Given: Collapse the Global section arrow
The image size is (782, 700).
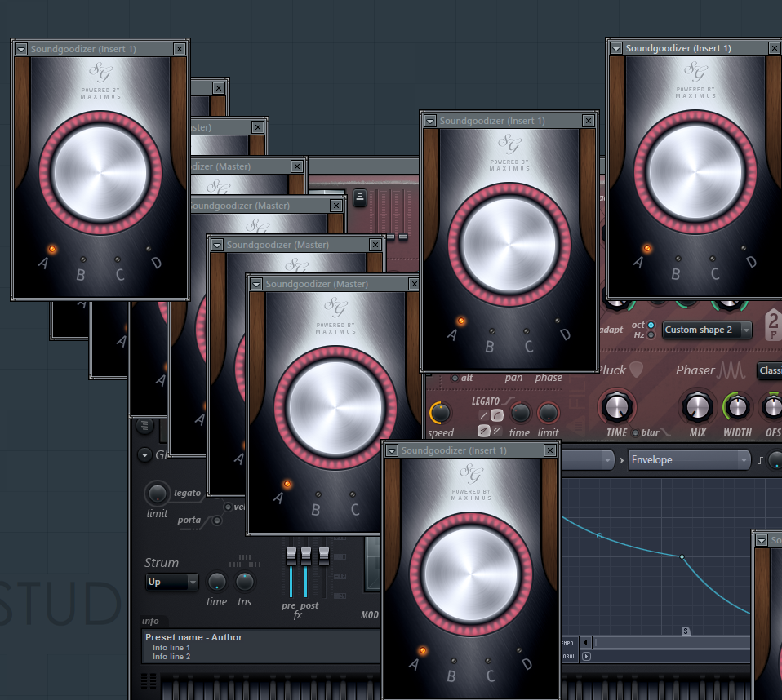Looking at the screenshot, I should click(x=144, y=454).
